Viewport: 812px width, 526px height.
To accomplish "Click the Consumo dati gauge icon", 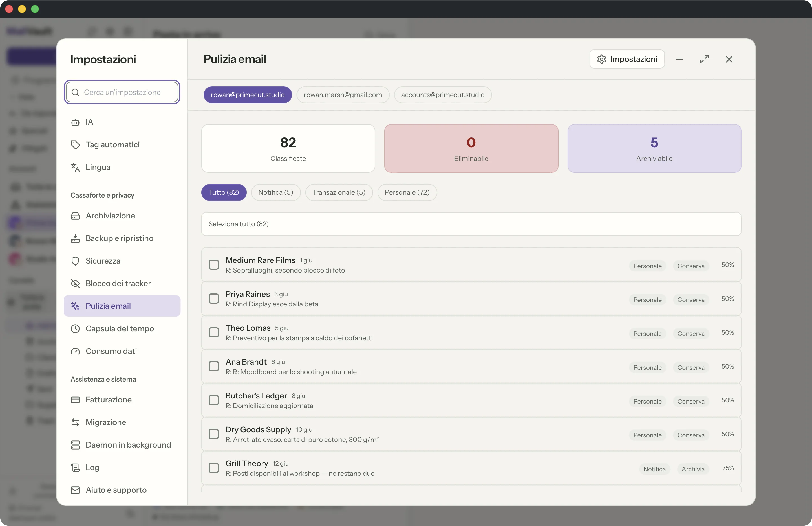I will 75,351.
